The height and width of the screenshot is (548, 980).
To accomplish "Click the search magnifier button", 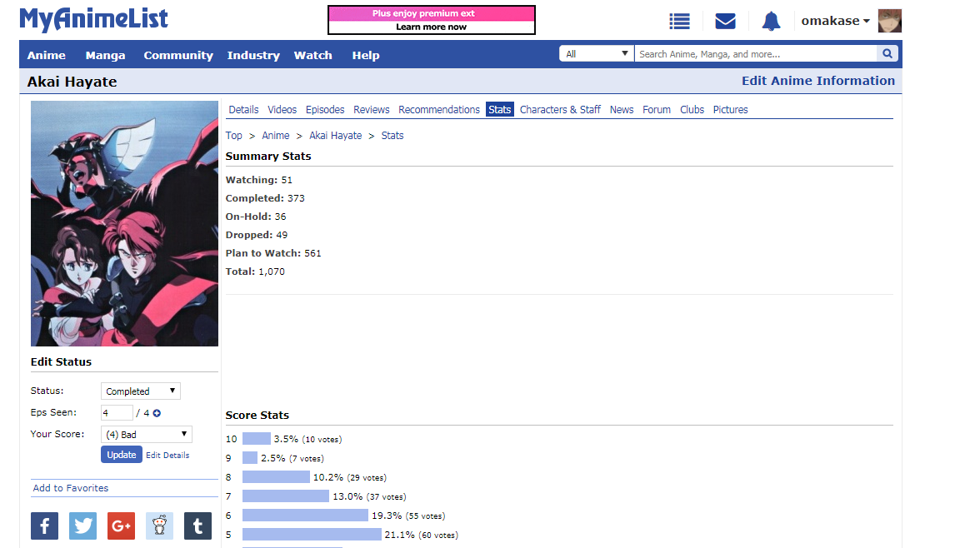I will (x=887, y=54).
